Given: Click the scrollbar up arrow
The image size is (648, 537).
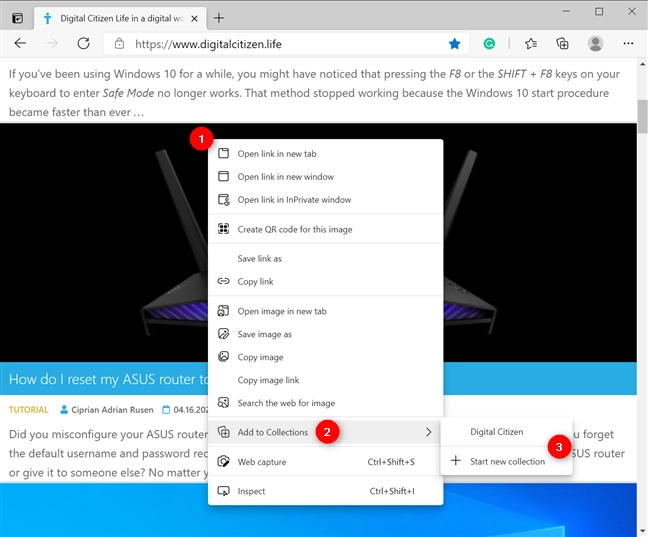Looking at the screenshot, I should [642, 64].
